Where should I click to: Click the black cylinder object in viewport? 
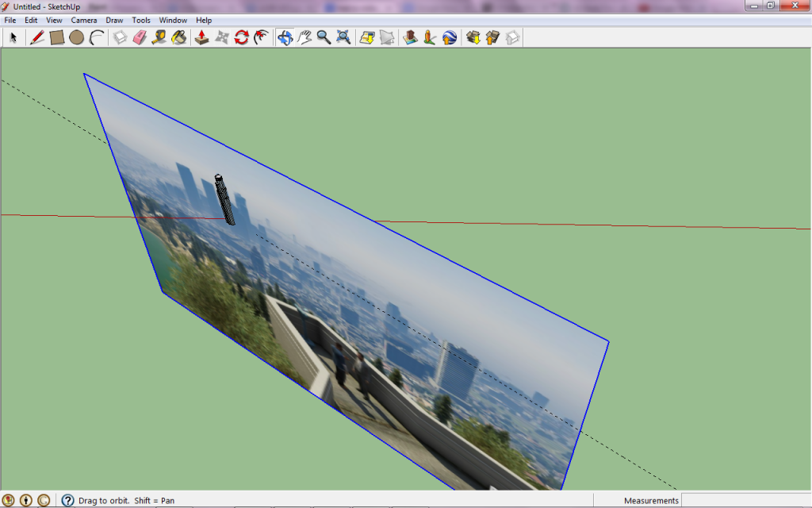point(224,200)
